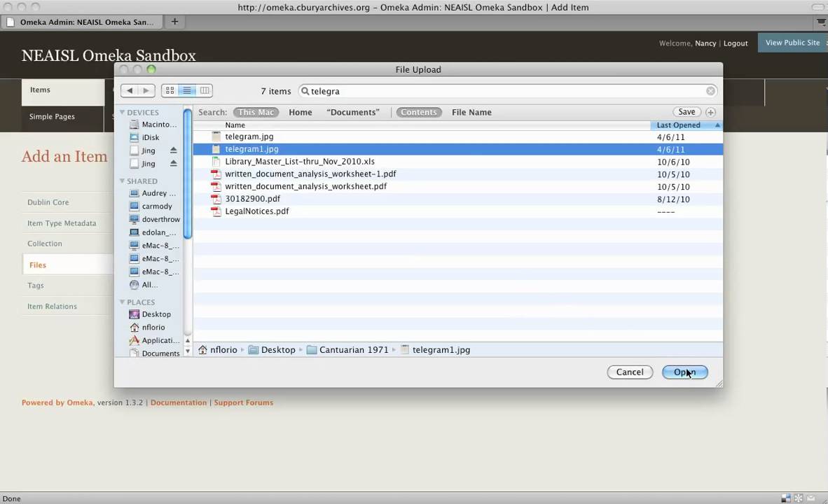Image resolution: width=828 pixels, height=504 pixels.
Task: Go to nflorio home folder in Places
Action: pos(147,327)
